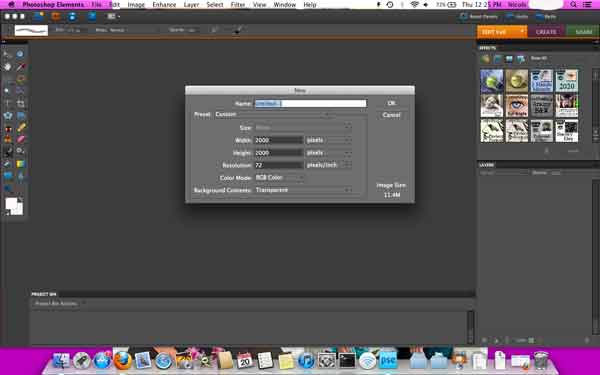
Task: Open the File menu
Action: click(x=96, y=5)
